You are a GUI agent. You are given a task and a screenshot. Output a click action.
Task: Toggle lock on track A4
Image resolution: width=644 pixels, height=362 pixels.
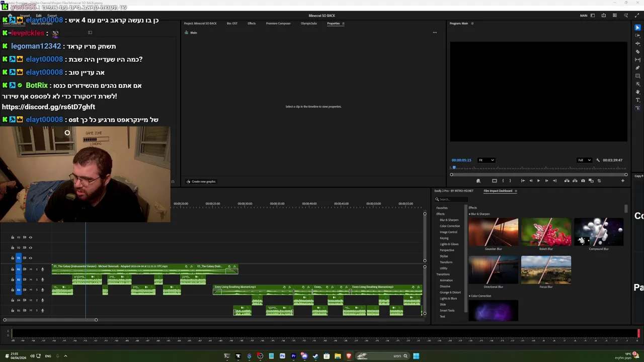[x=13, y=300]
